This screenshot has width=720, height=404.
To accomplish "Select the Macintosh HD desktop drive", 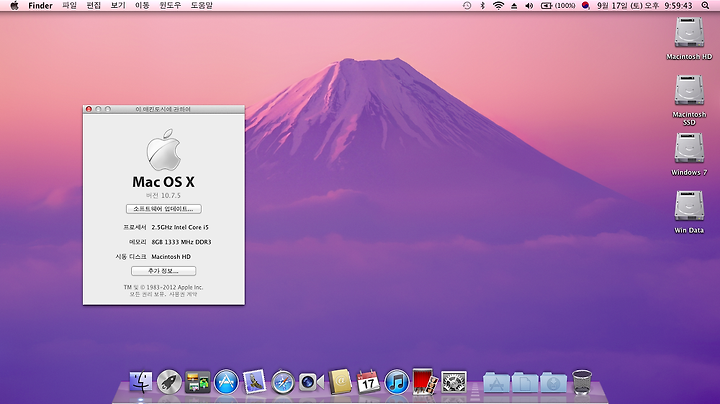I will pos(689,39).
